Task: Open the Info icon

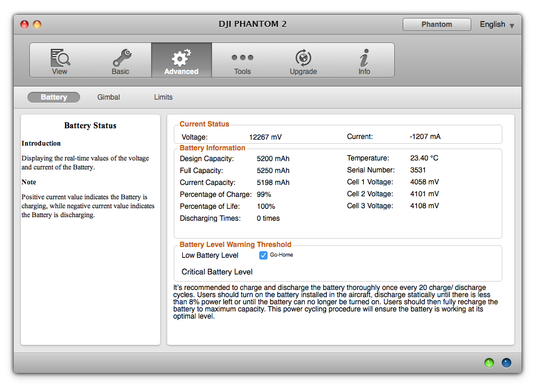Action: click(364, 57)
